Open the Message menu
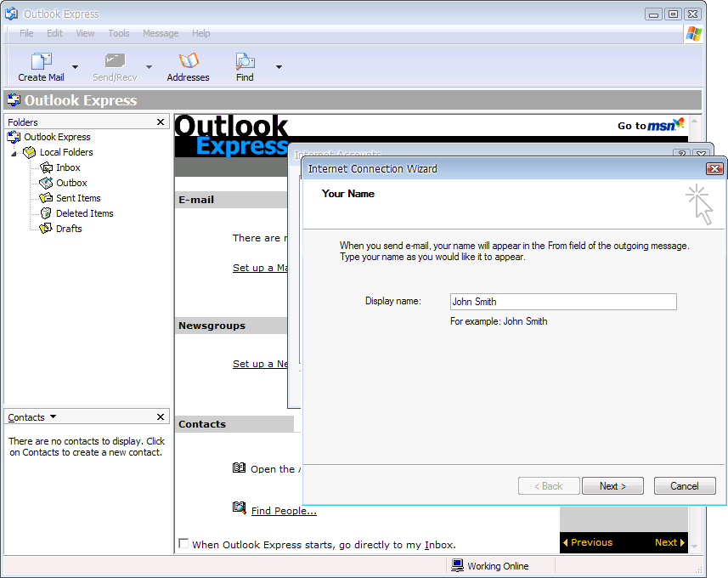728x578 pixels. coord(161,33)
